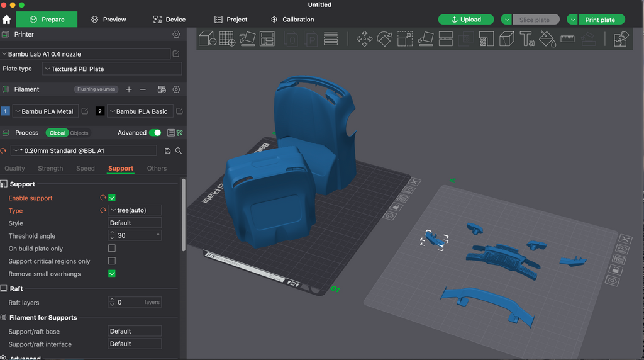This screenshot has width=644, height=360.
Task: Open the color painting bucket tool
Action: (547, 39)
